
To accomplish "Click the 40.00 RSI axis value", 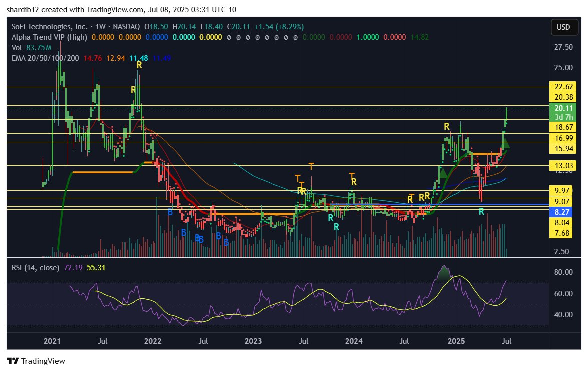I will 563,314.
